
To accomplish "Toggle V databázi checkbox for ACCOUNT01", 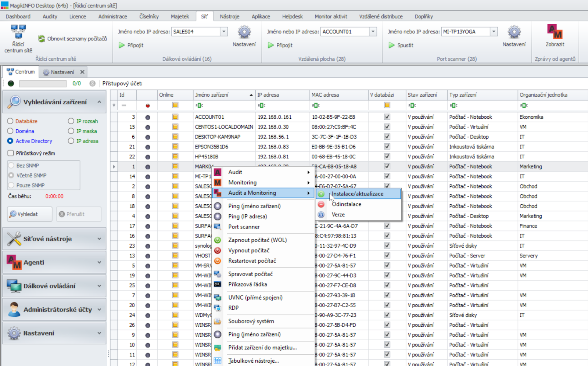I will 387,117.
